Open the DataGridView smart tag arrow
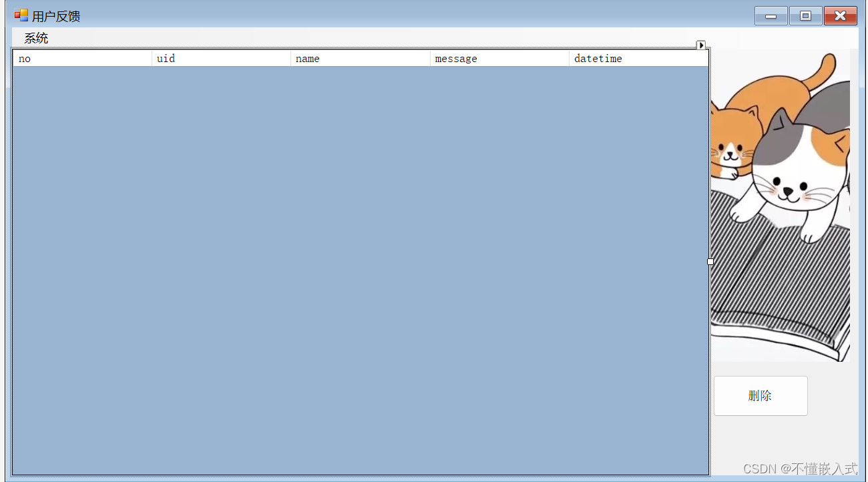 pyautogui.click(x=701, y=45)
